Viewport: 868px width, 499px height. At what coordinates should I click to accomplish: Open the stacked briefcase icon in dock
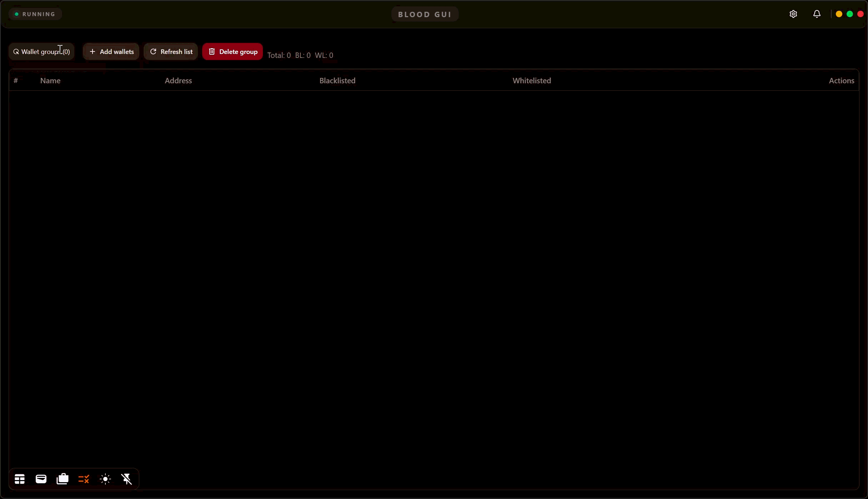(63, 479)
